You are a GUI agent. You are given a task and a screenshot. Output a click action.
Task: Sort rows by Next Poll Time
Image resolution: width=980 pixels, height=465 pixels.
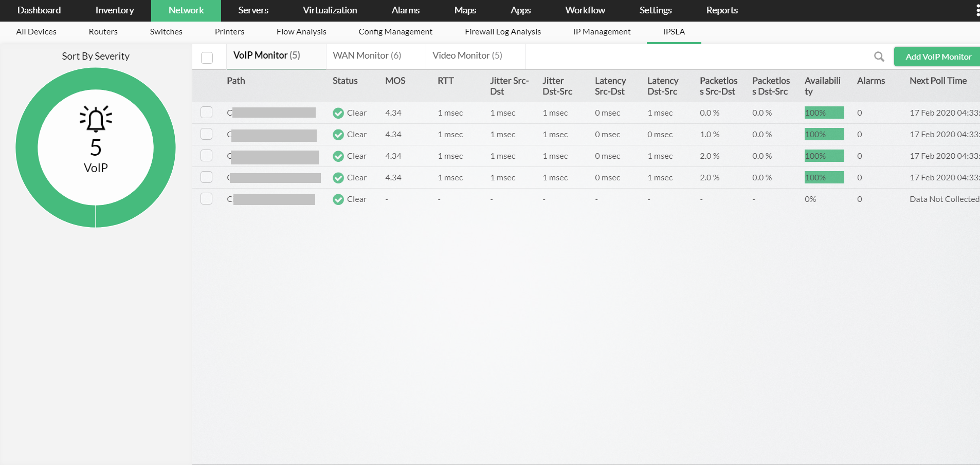point(938,81)
